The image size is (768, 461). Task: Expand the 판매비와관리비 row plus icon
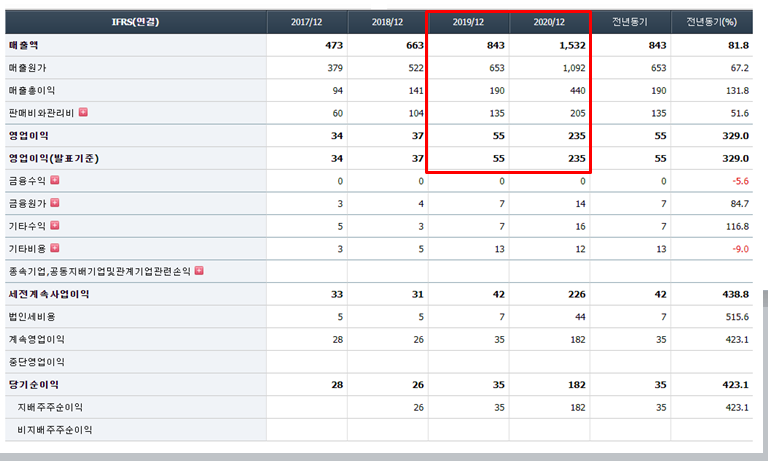(83, 112)
